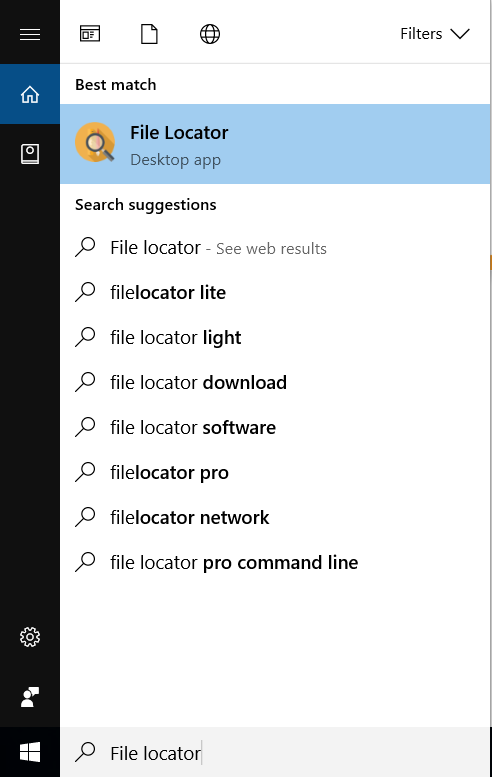Filter results by Documents icon
Screen dimensions: 492x777
[149, 34]
